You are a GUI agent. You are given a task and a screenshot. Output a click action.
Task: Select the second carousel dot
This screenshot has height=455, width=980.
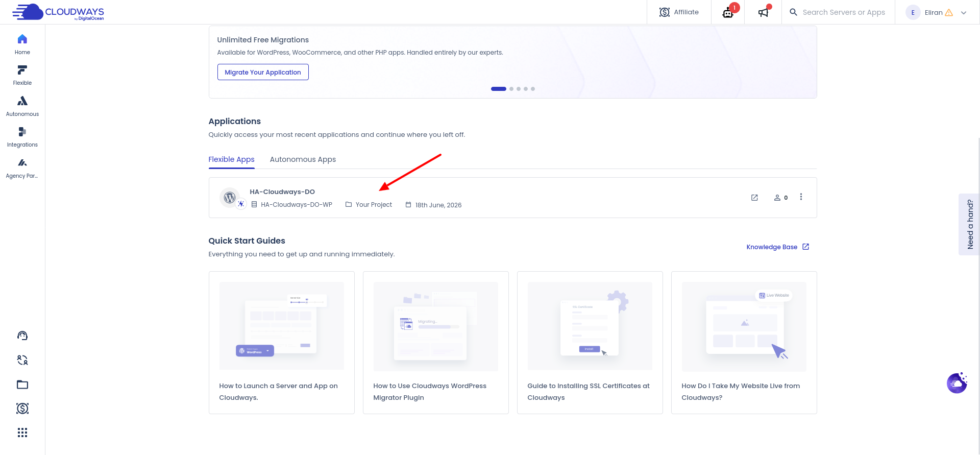click(511, 89)
